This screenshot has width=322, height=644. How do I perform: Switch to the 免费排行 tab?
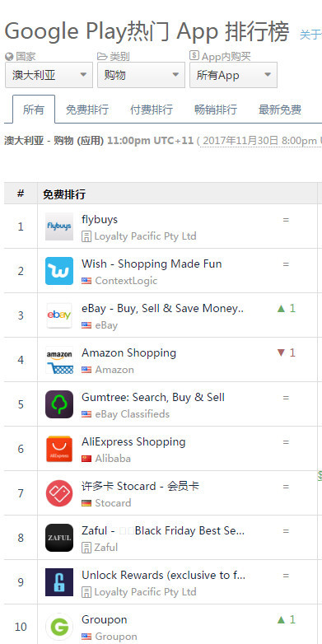tap(87, 110)
